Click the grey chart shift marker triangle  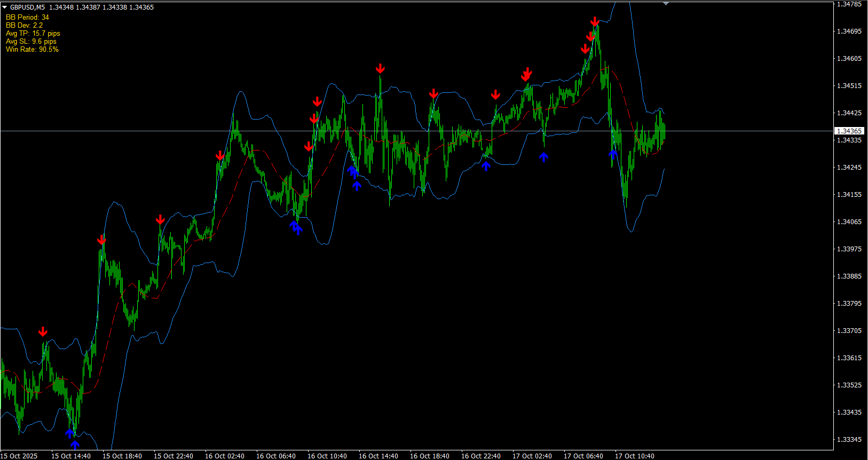point(666,3)
